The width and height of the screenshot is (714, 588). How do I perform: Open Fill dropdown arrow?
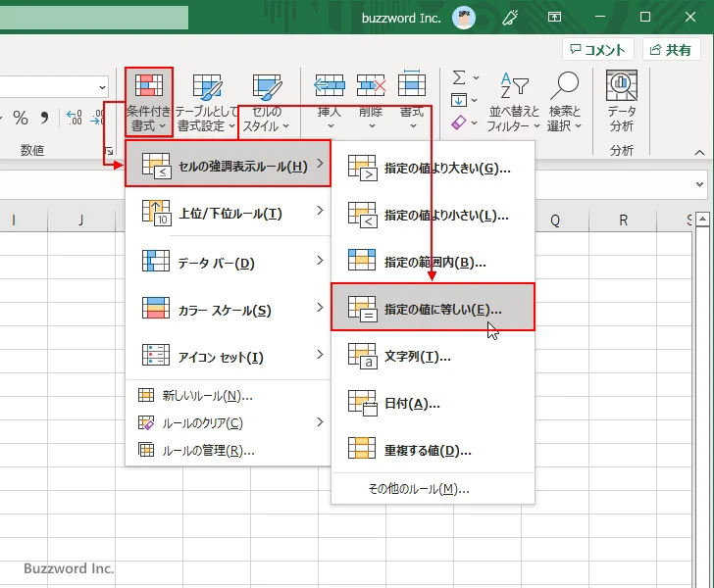pos(474,100)
